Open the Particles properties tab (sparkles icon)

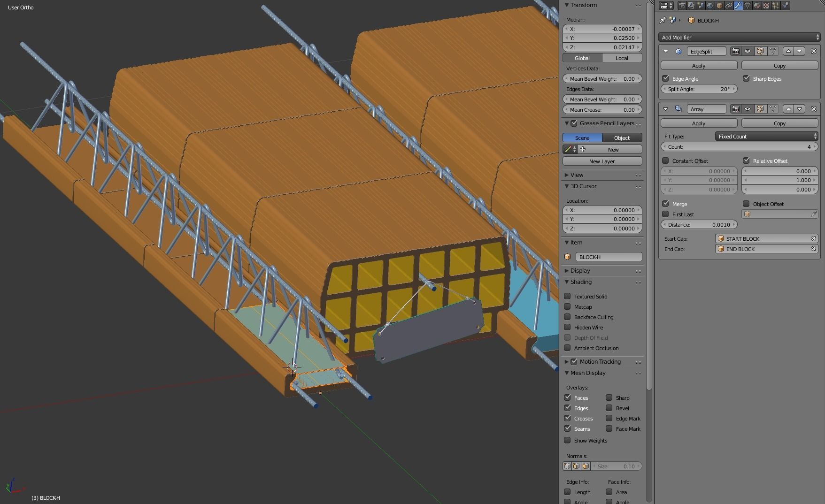(776, 6)
